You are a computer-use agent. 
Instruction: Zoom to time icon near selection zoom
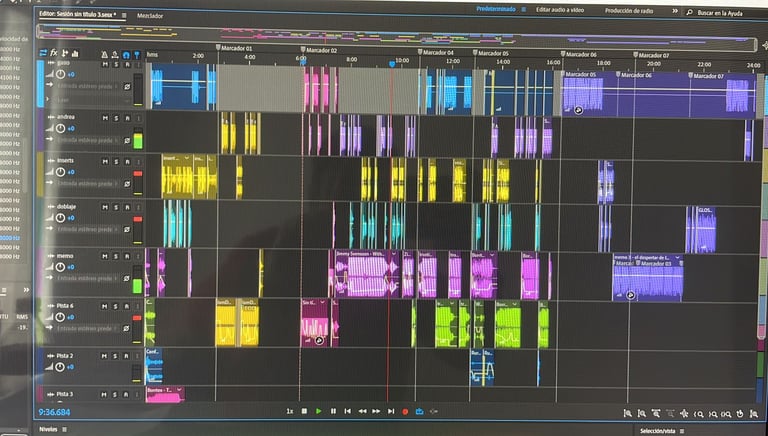click(x=740, y=414)
